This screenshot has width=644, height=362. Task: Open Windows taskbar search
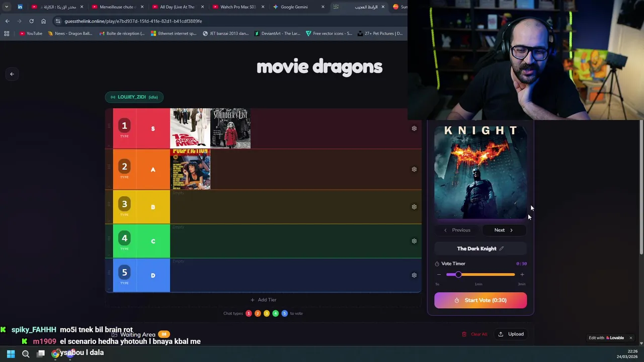click(x=26, y=354)
